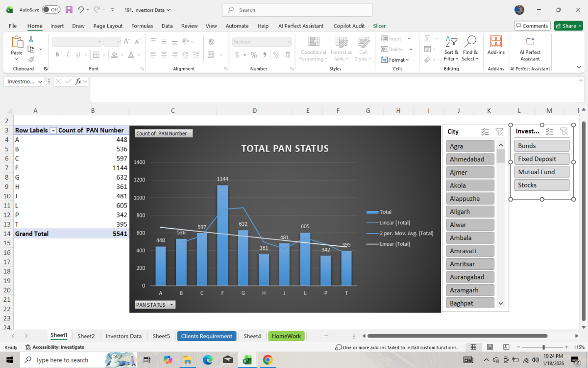
Task: Click the Add-ins icon in ribbon
Action: click(x=496, y=42)
